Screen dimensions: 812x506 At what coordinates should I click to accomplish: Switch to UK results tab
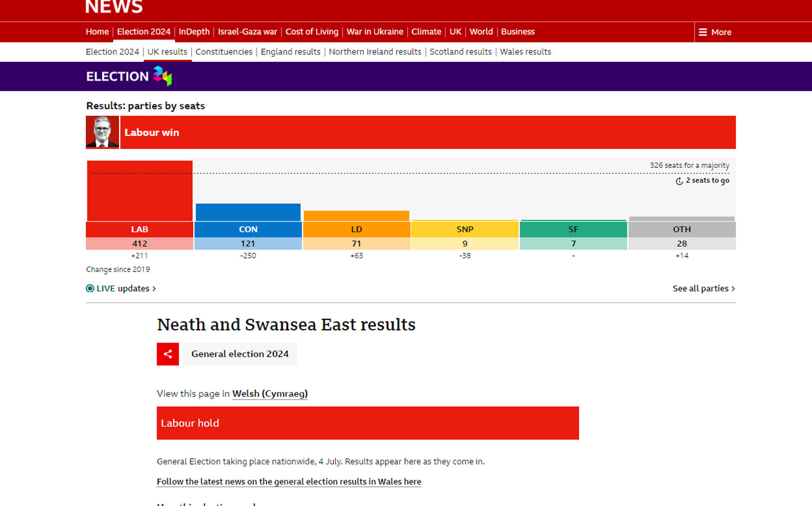167,51
